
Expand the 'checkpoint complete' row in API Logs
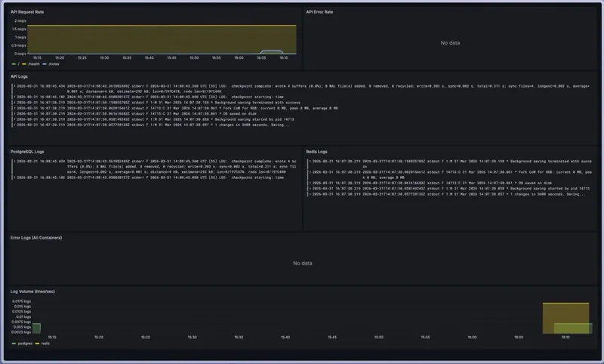coord(14,86)
